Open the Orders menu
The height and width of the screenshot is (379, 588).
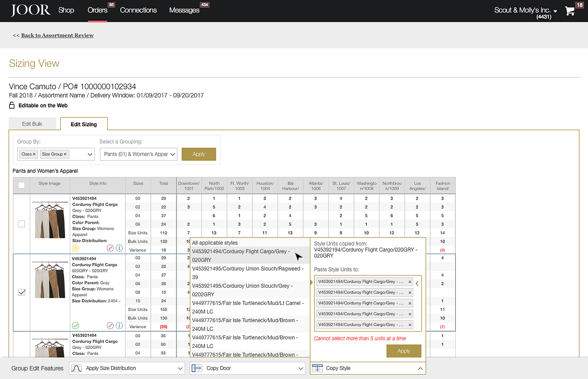97,10
